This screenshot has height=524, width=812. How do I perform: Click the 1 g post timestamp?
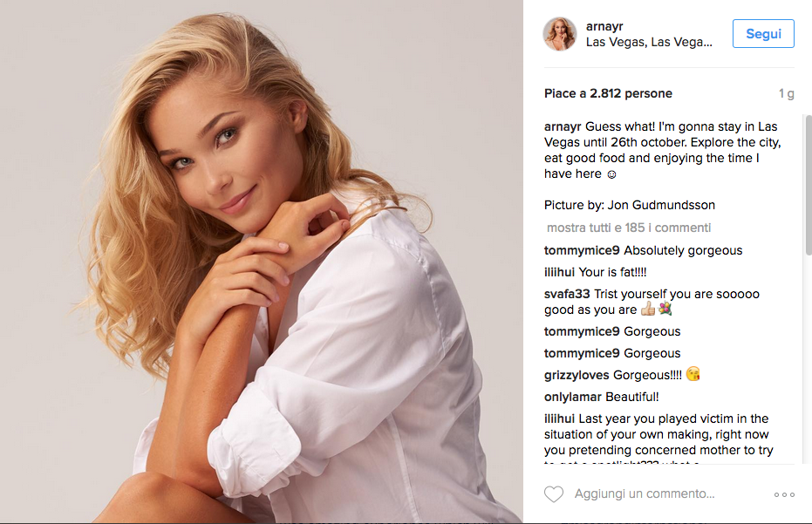pyautogui.click(x=786, y=93)
